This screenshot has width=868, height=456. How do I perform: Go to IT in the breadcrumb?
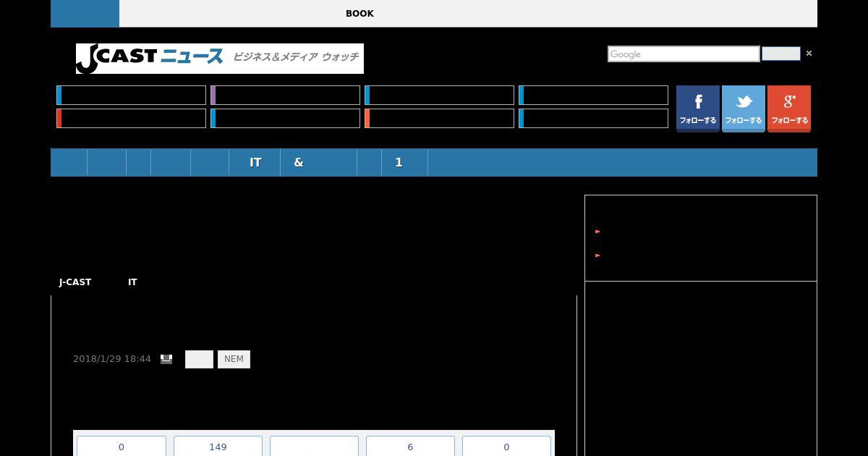click(132, 282)
